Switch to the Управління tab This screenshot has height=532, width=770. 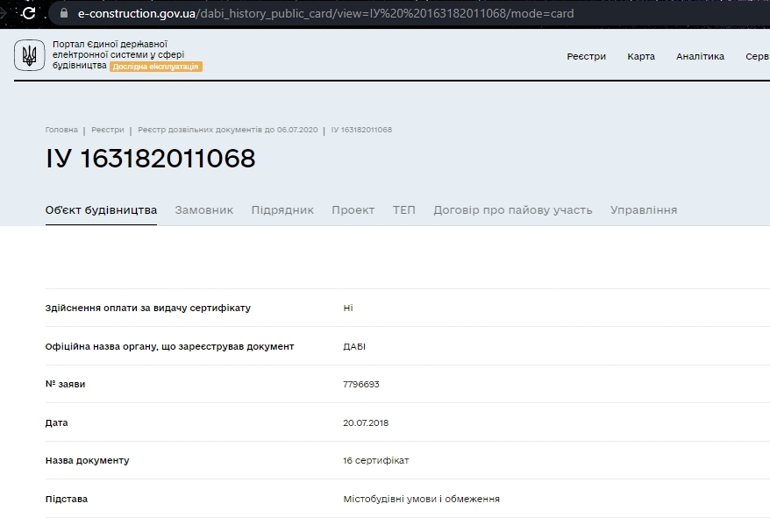pyautogui.click(x=644, y=210)
